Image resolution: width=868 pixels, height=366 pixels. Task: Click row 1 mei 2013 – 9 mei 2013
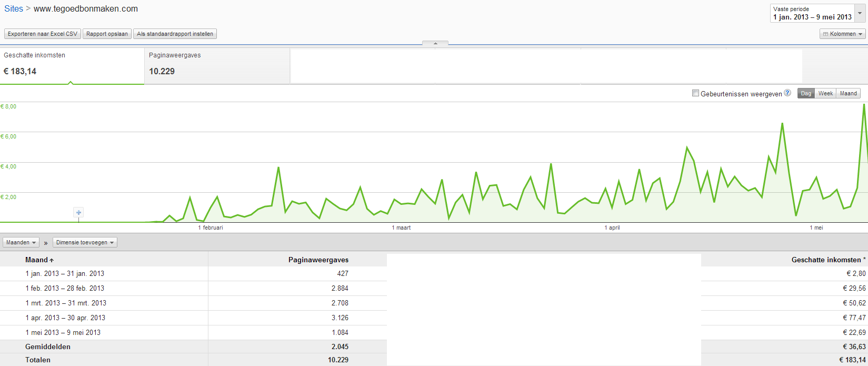click(x=434, y=332)
